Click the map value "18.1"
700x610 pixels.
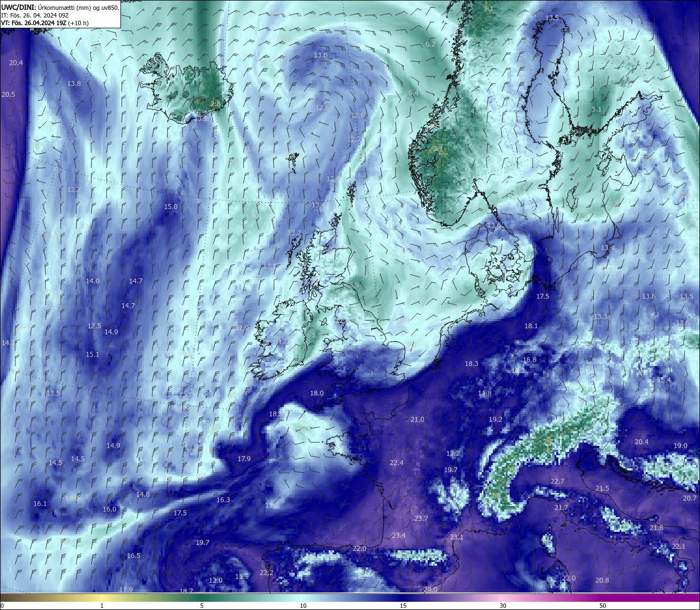[x=531, y=326]
